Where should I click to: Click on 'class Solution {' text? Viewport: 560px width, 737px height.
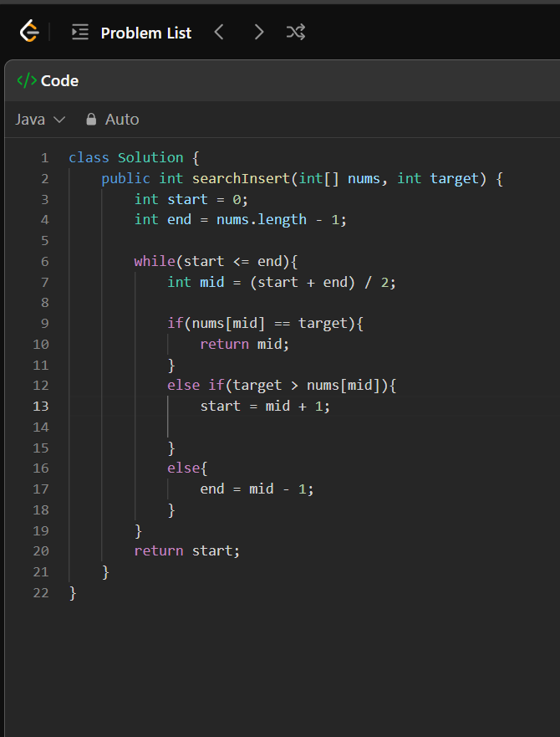point(135,158)
